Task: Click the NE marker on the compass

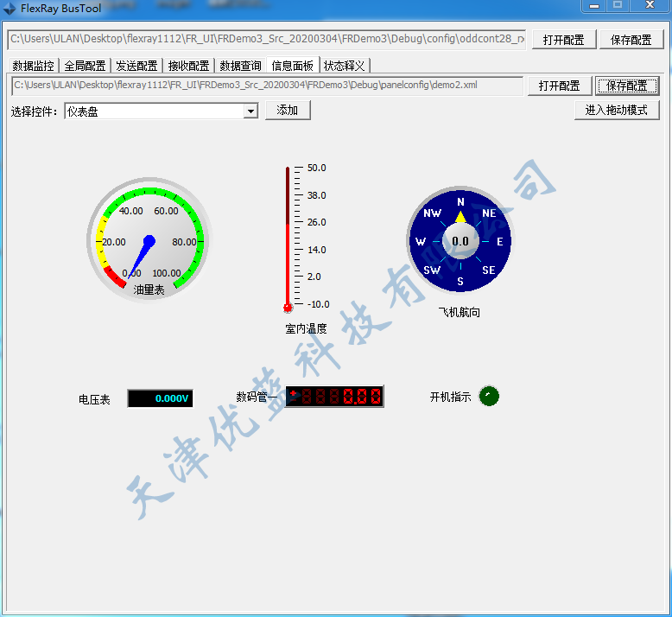Action: click(x=489, y=213)
